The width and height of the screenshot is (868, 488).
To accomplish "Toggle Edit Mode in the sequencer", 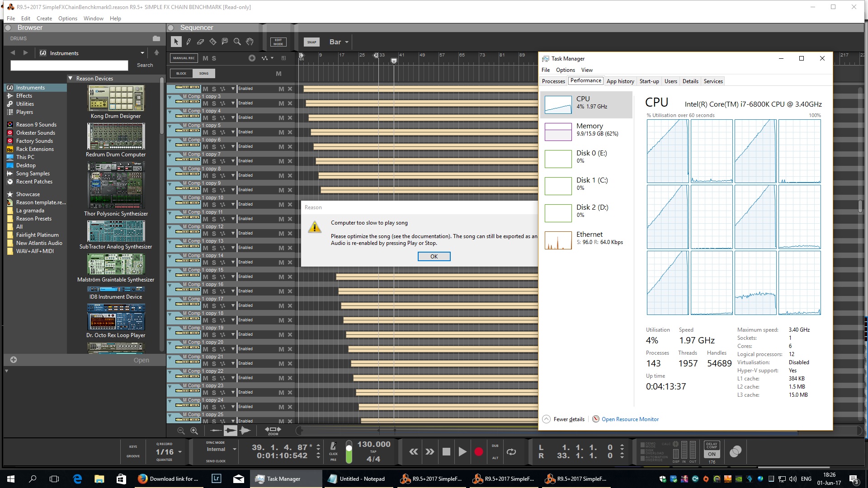I will (278, 42).
